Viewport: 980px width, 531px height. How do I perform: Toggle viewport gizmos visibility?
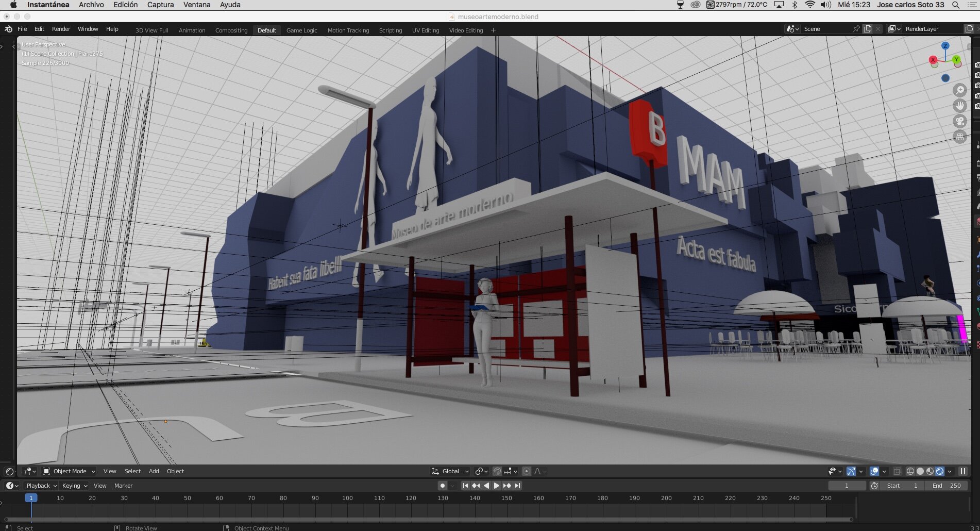point(851,471)
